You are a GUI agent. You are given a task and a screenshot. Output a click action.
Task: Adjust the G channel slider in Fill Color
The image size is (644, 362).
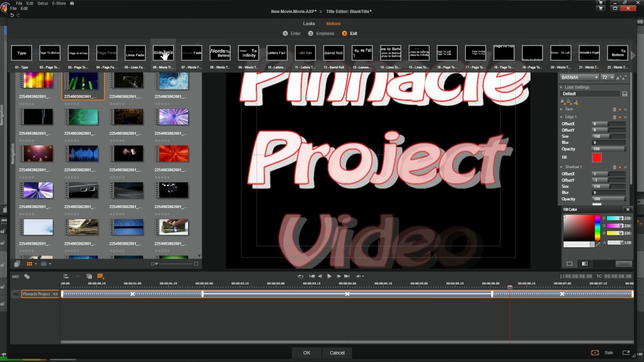(x=615, y=226)
